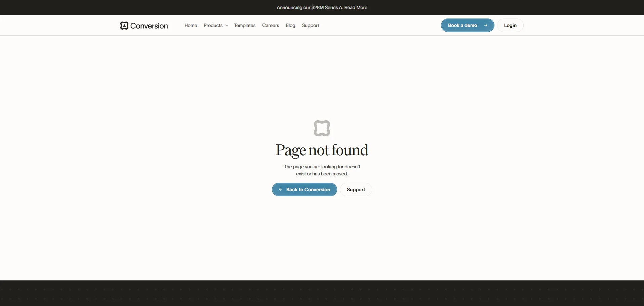Click the dark dotted footer area
The height and width of the screenshot is (306, 644).
point(322,294)
